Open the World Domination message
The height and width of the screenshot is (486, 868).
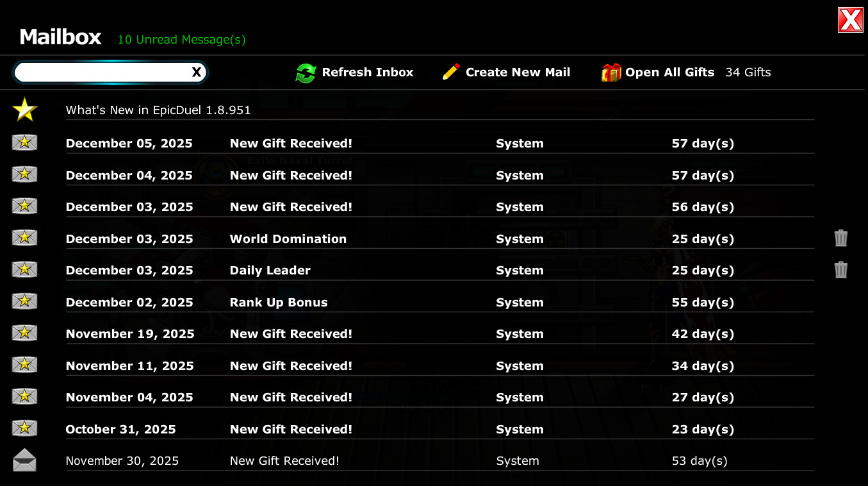click(288, 239)
